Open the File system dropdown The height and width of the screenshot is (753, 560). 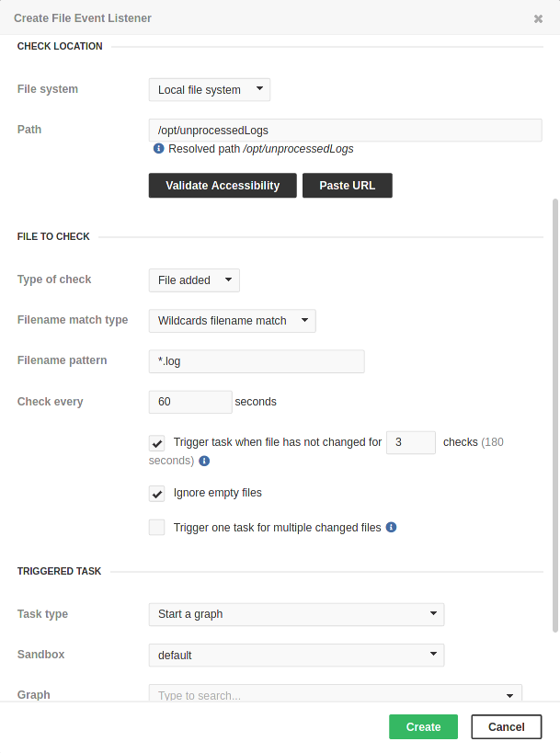click(210, 89)
